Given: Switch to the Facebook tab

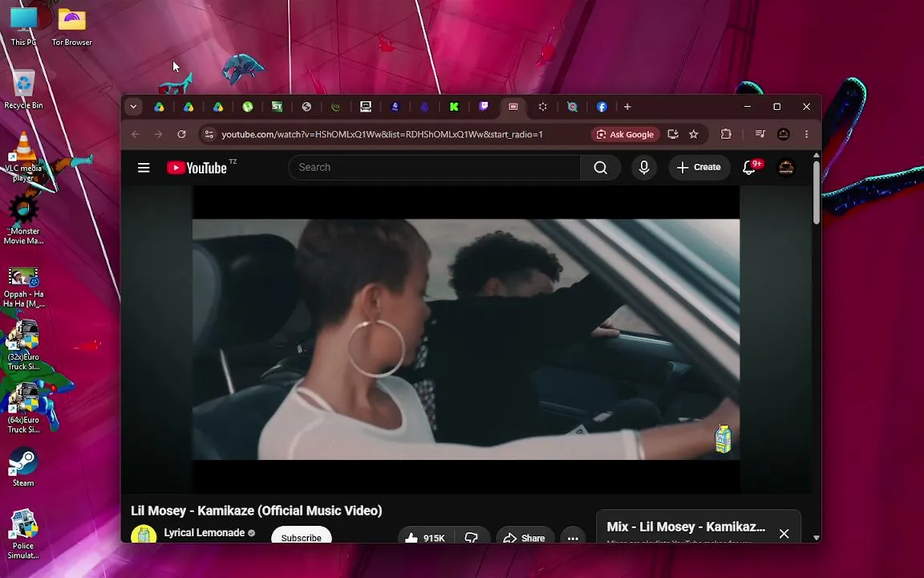Looking at the screenshot, I should pos(602,107).
